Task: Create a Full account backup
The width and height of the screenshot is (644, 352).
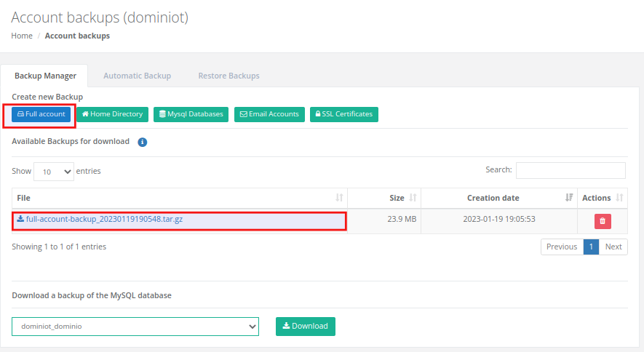Action: coord(41,114)
